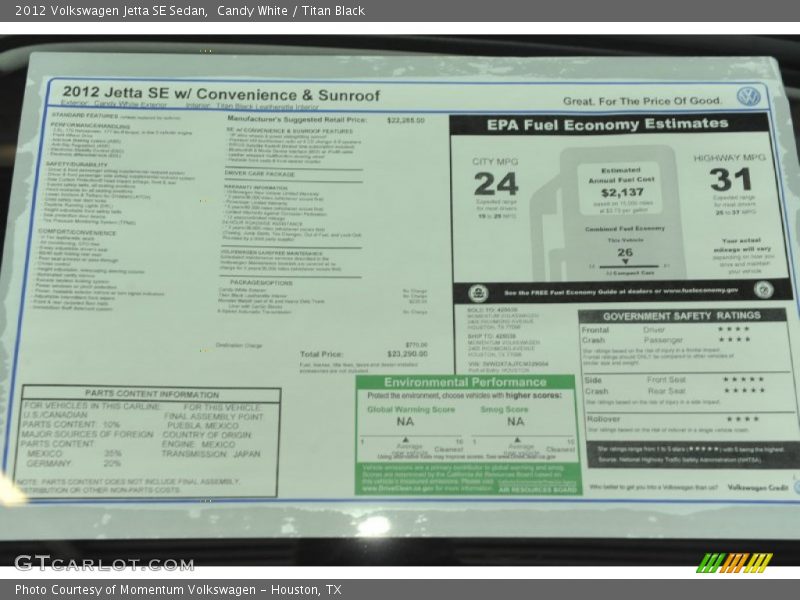Image resolution: width=800 pixels, height=600 pixels.
Task: Click the EPA seal beside the fuel guide notice
Action: tap(478, 293)
